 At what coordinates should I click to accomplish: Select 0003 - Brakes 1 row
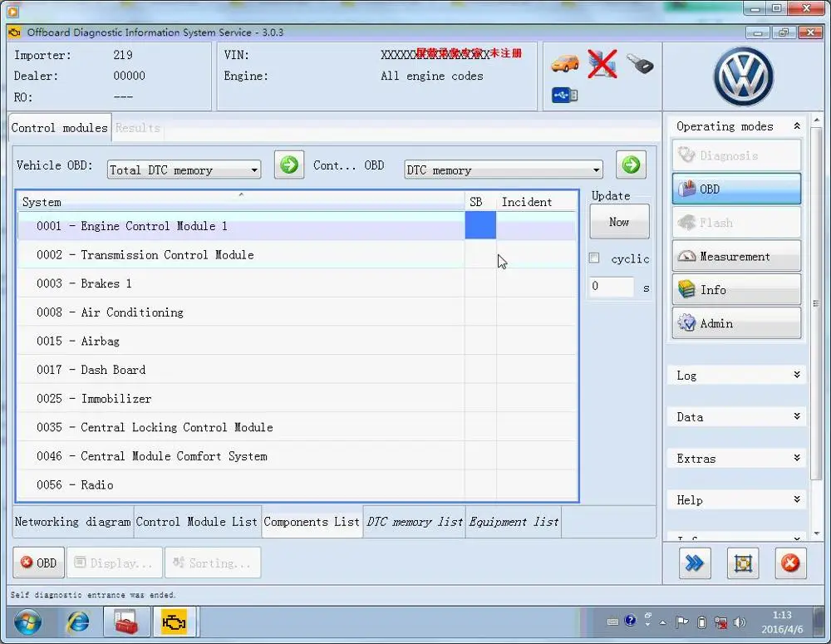click(x=297, y=283)
